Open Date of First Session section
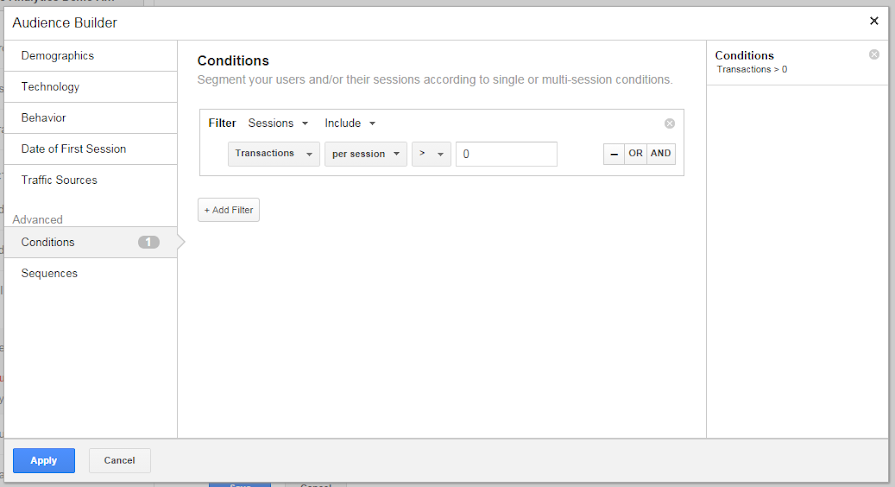Viewport: 895px width, 487px height. tap(91, 149)
